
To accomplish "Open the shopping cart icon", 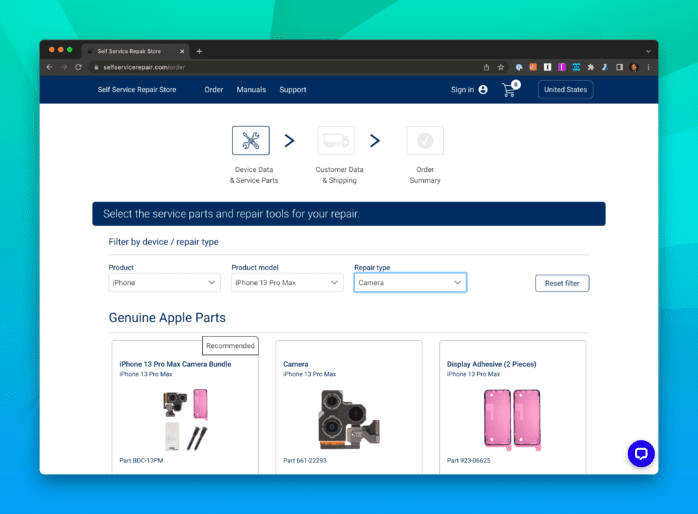I will tap(510, 90).
